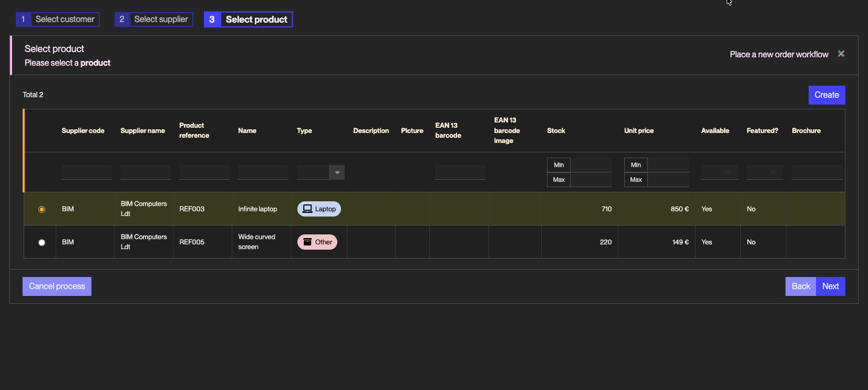Sort by the Featured? column header
Screen dimensions: 868x390
point(762,131)
